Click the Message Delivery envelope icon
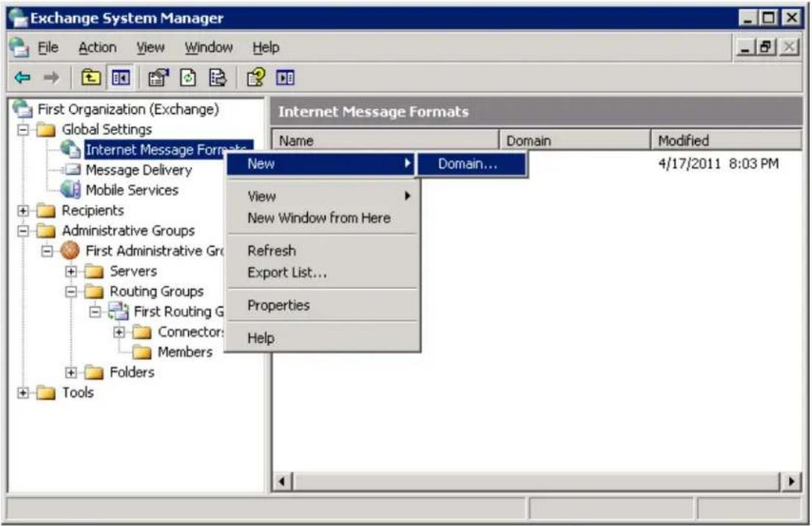 tap(71, 169)
